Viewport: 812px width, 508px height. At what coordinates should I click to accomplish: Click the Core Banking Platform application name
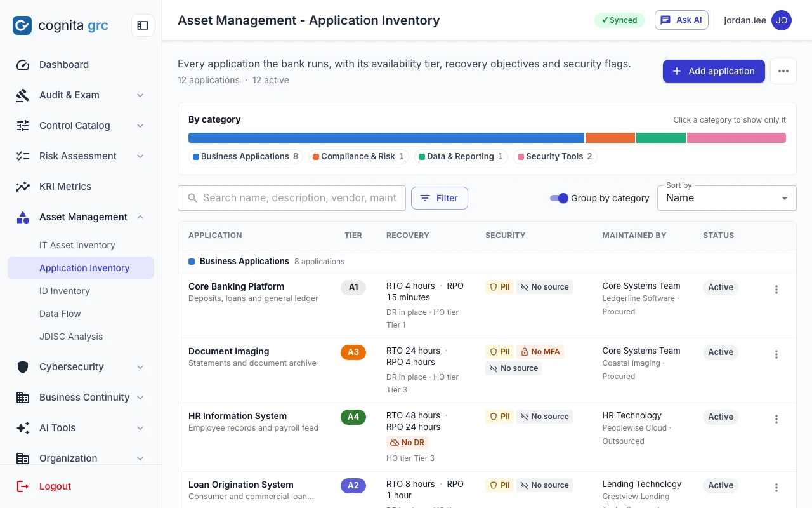tap(236, 286)
